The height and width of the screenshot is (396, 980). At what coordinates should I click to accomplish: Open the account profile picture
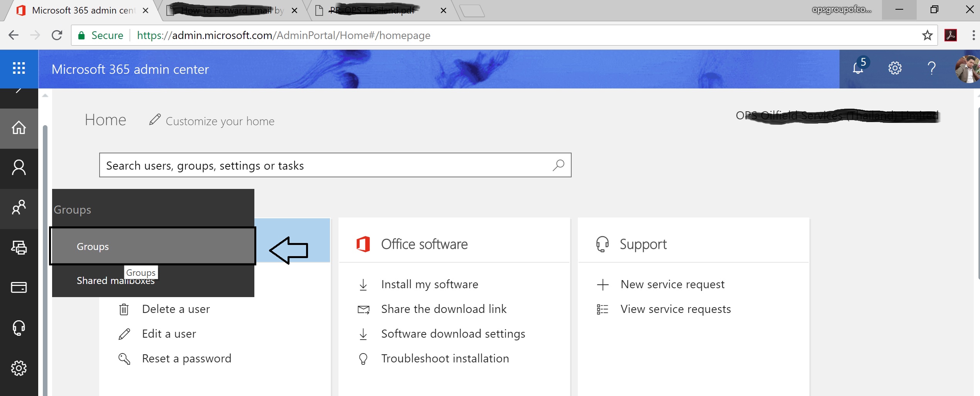tap(967, 69)
